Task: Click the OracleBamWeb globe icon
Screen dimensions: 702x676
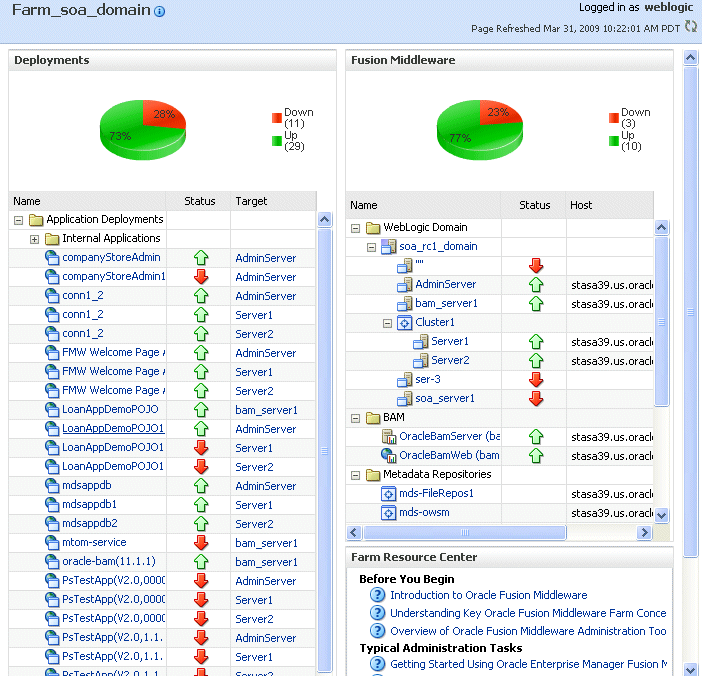Action: click(389, 455)
